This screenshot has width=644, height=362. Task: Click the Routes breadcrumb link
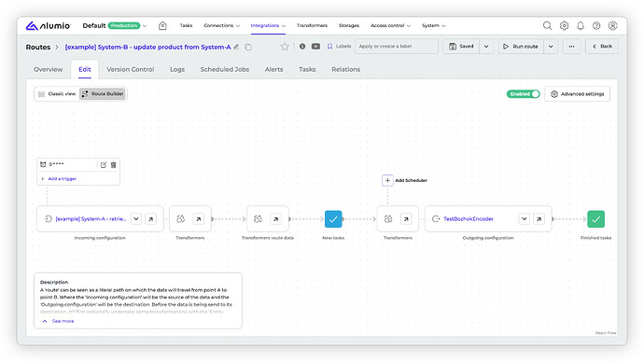38,47
